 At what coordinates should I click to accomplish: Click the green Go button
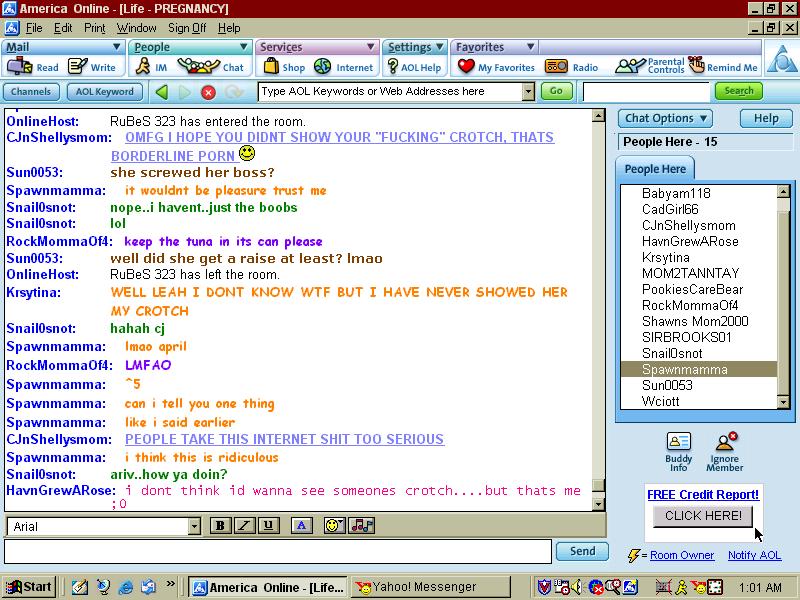556,91
